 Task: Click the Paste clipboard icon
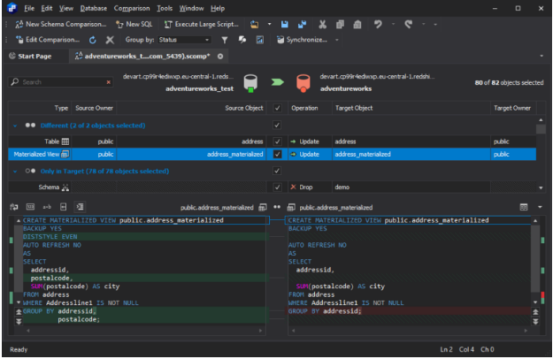pyautogui.click(x=357, y=24)
